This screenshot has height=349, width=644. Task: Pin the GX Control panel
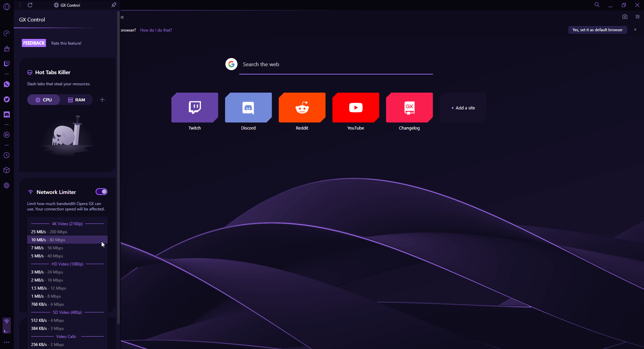click(x=114, y=5)
